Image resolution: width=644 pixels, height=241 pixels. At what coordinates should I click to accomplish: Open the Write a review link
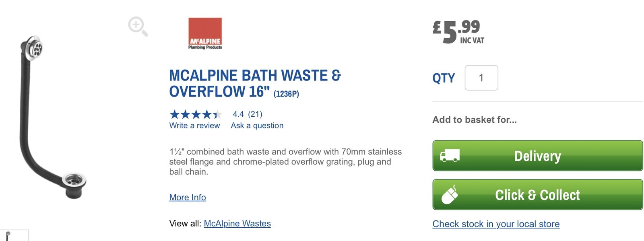click(194, 126)
